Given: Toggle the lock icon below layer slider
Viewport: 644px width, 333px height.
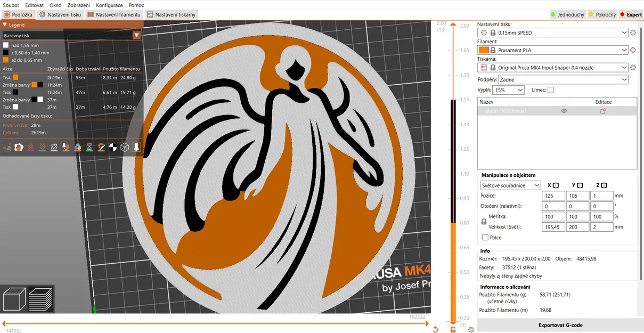Looking at the screenshot, I should coord(453,330).
